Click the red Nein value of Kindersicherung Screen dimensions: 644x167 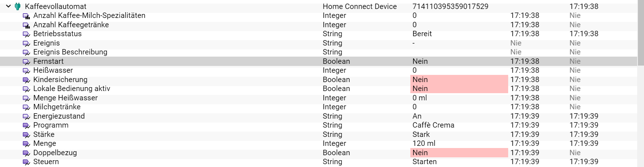point(459,80)
